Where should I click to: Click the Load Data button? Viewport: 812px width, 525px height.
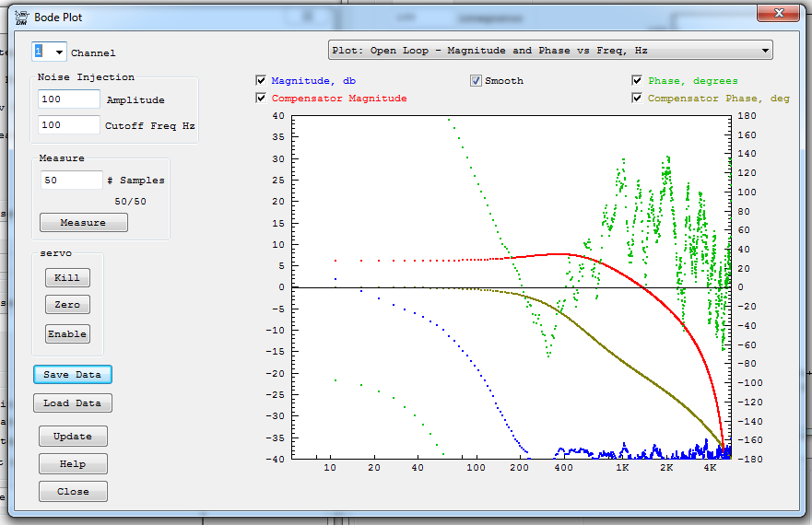73,403
